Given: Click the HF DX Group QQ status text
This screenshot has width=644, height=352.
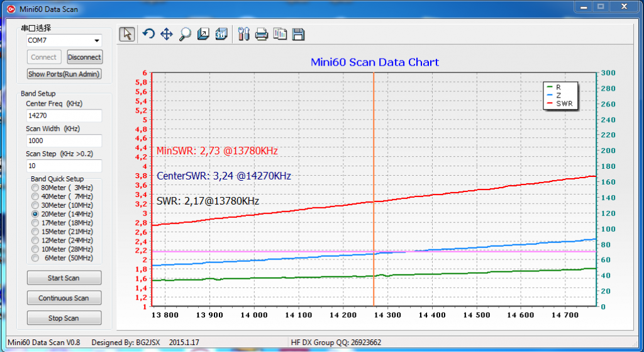Looking at the screenshot, I should pyautogui.click(x=336, y=343).
